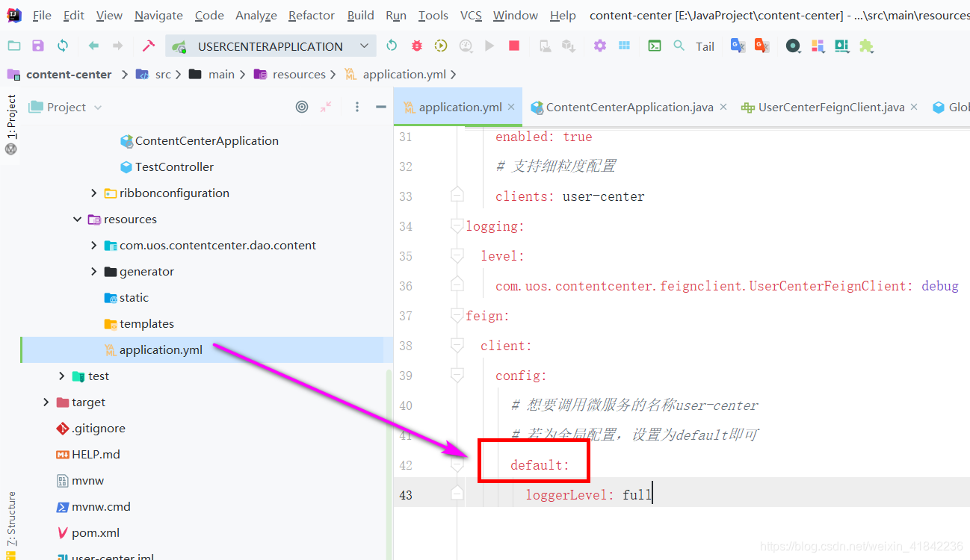Collapse all with the pink arrows icon
Screen dimensions: 970x560
click(326, 107)
